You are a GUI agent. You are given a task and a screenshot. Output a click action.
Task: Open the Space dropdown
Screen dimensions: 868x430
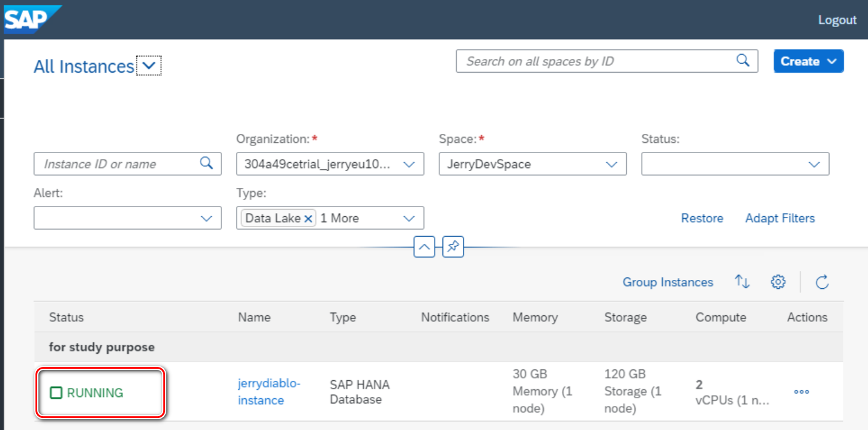click(612, 164)
